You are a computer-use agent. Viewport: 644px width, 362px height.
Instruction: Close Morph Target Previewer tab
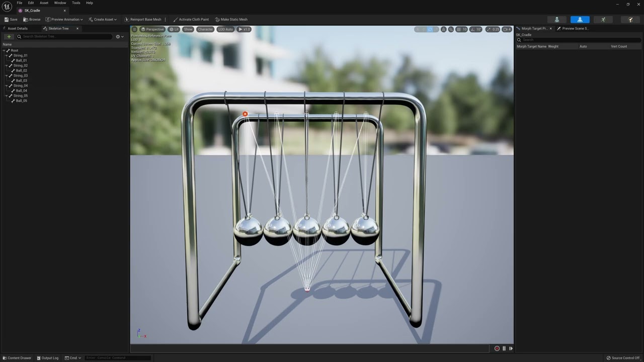point(550,29)
